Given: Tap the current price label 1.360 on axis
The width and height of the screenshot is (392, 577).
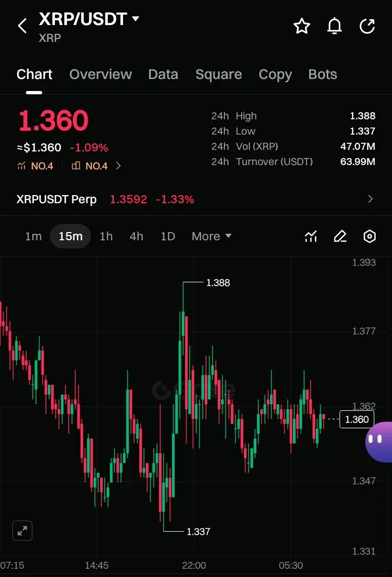Looking at the screenshot, I should pos(357,419).
